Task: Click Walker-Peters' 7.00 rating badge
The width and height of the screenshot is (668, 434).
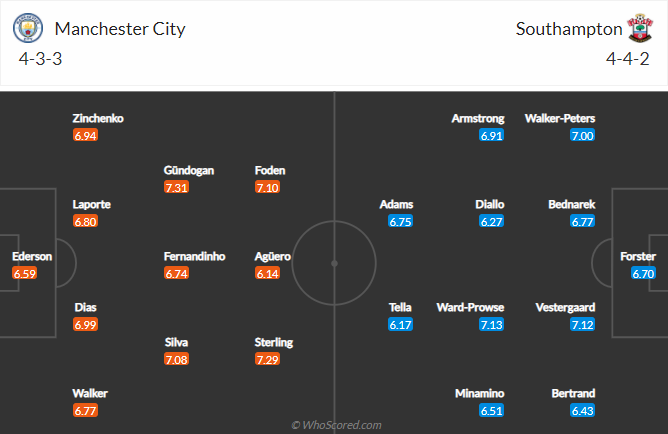Action: (581, 136)
